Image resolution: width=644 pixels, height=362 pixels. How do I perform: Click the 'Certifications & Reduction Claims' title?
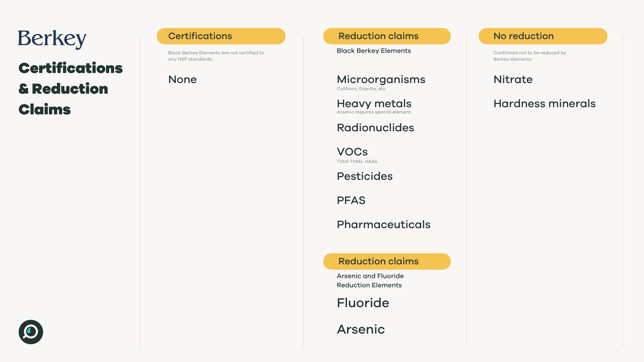click(x=71, y=88)
